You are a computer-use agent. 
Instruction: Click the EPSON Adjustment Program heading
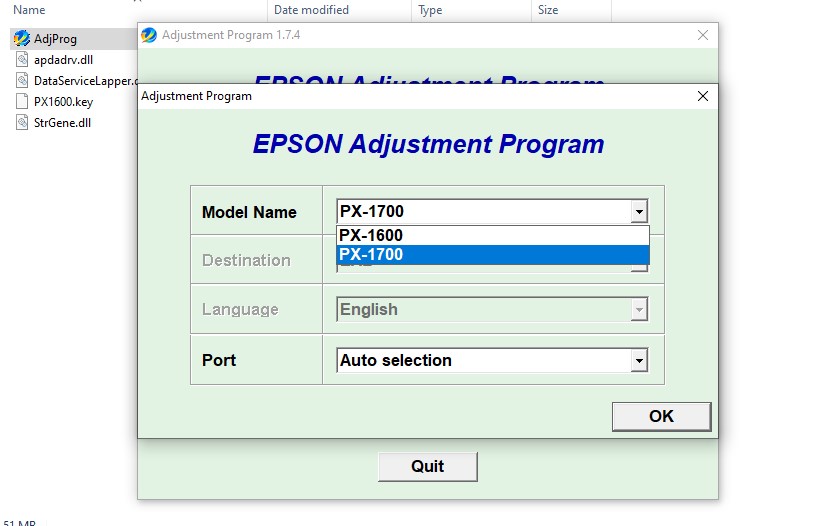point(428,144)
